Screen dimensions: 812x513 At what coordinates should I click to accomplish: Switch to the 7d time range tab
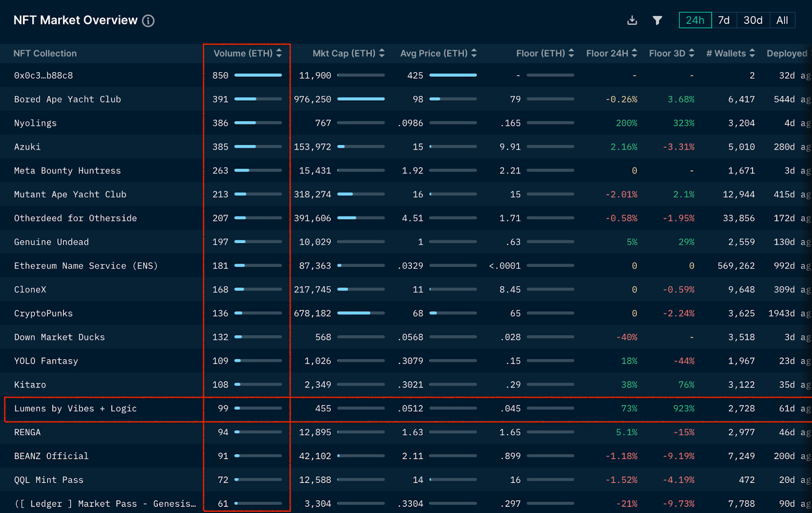724,20
